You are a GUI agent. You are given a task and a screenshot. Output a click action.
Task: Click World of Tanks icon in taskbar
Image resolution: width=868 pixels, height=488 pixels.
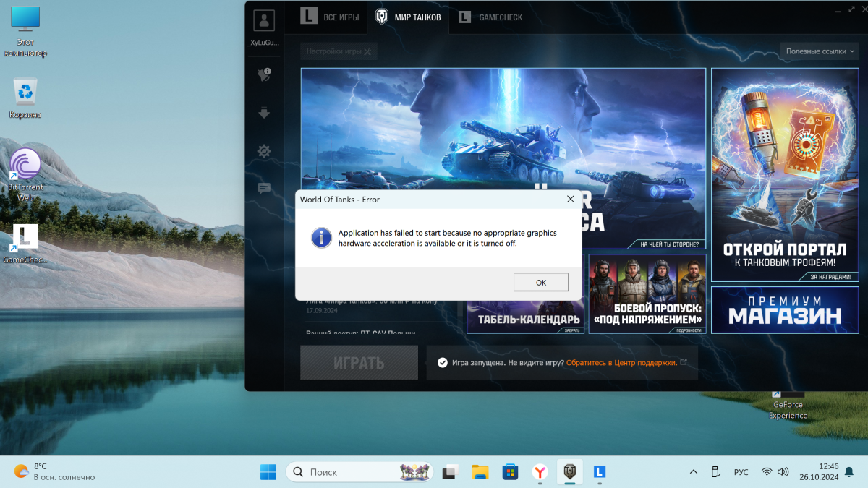570,472
